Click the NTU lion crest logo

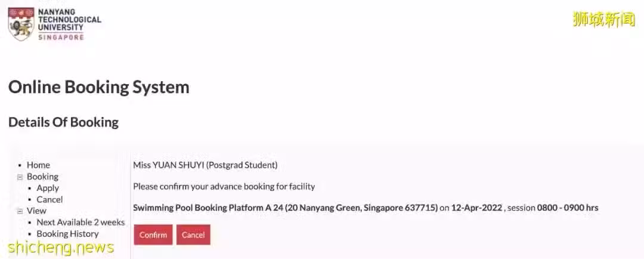coord(21,23)
